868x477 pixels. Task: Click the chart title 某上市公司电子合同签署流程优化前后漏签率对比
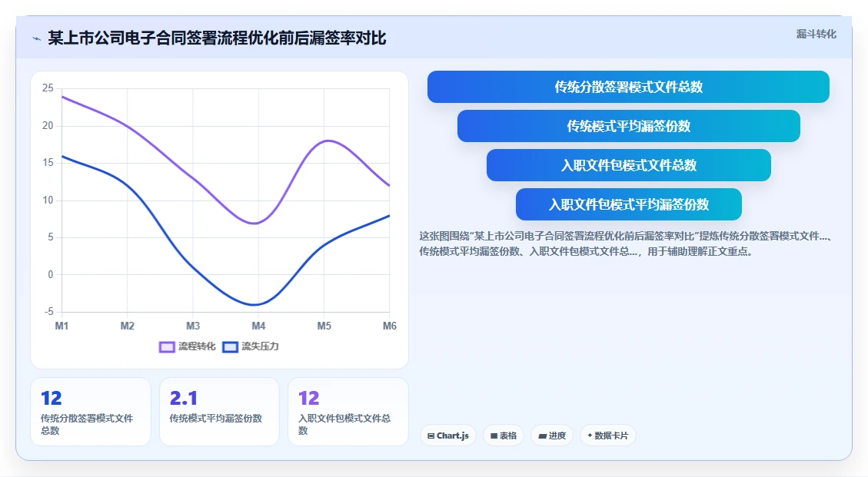[x=217, y=38]
